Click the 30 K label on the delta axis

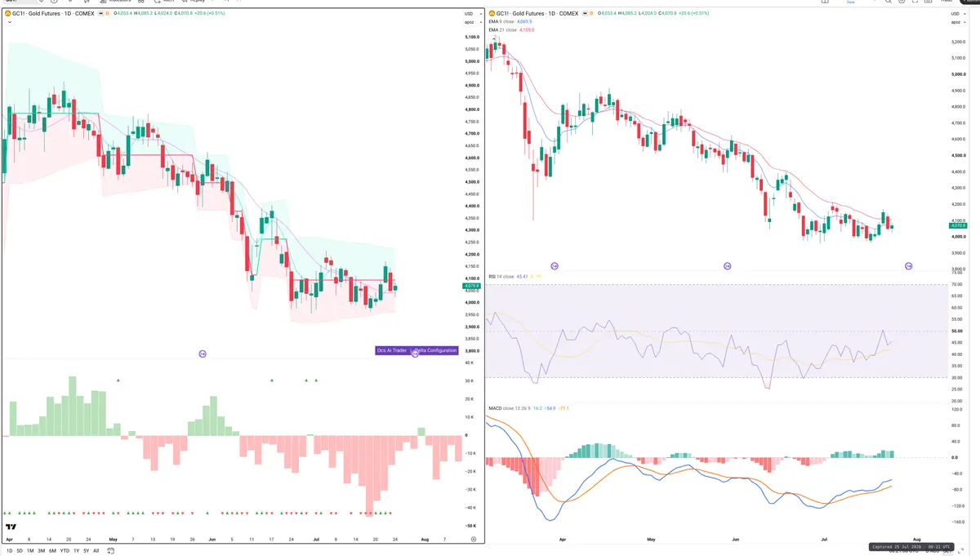pos(471,381)
